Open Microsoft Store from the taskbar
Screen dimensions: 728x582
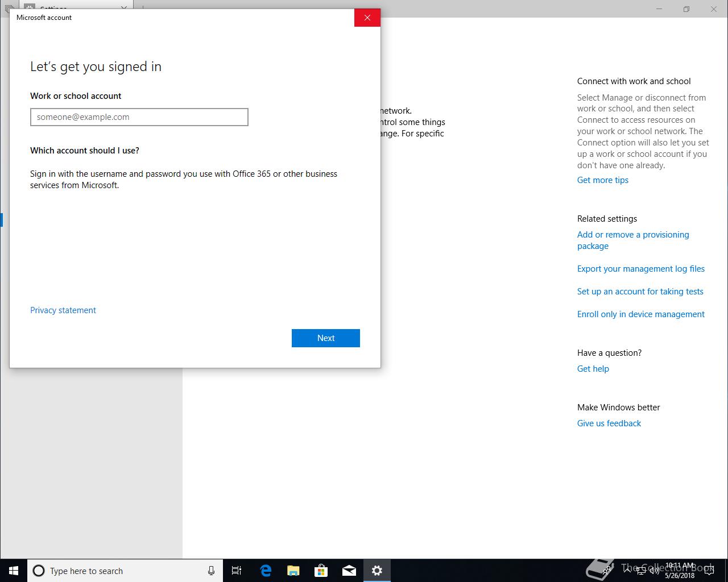321,571
